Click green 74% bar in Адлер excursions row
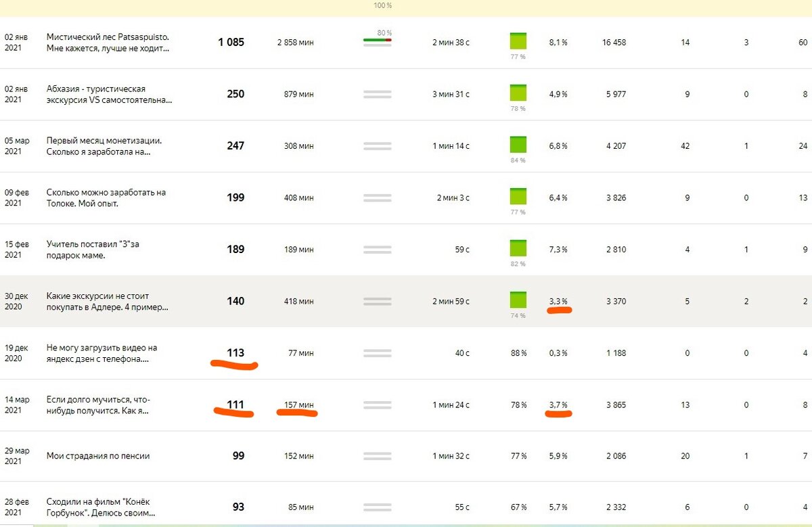This screenshot has width=812, height=527. click(x=518, y=300)
